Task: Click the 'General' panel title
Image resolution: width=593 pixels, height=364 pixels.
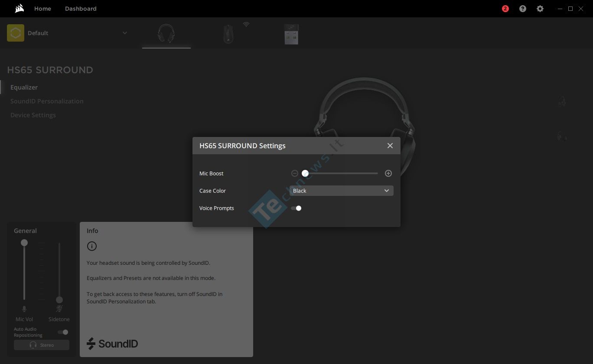Action: [25, 231]
